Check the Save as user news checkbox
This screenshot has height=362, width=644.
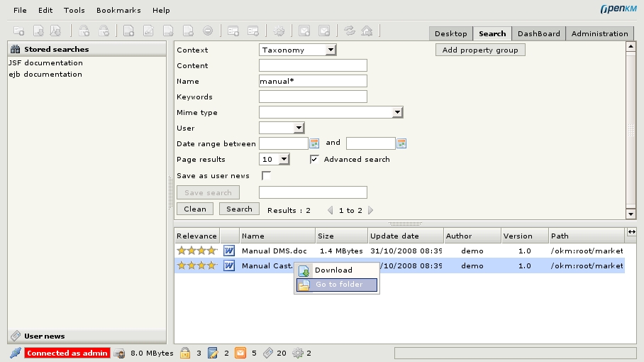(266, 175)
